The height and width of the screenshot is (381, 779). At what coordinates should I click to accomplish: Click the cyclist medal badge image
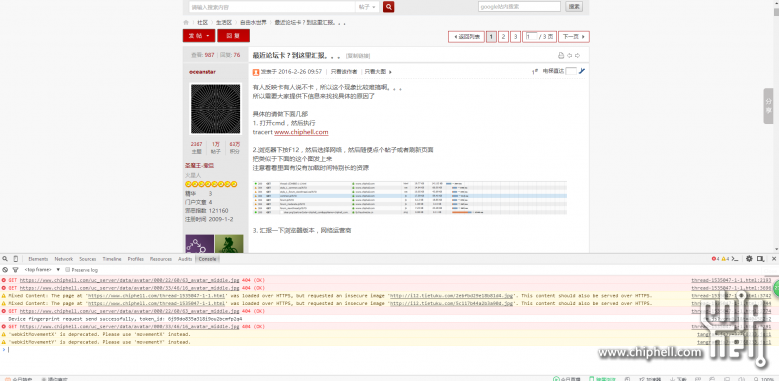point(229,244)
